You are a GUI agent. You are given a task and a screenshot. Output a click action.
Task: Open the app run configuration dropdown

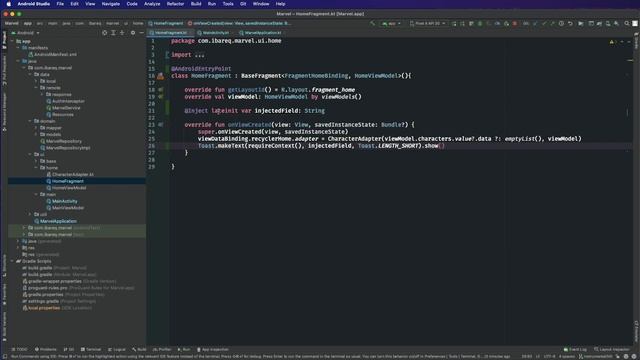click(x=391, y=24)
